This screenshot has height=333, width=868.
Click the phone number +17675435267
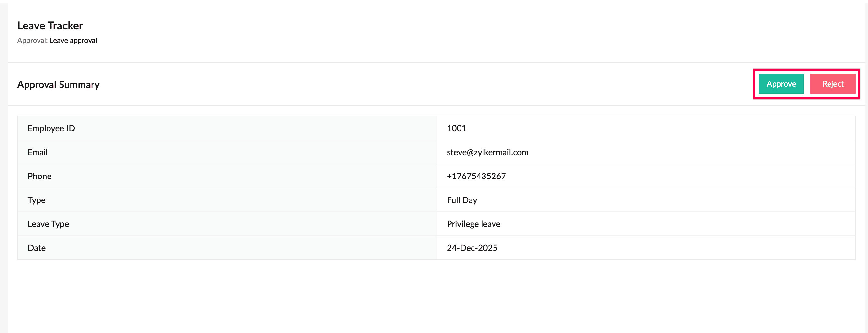[x=476, y=176]
